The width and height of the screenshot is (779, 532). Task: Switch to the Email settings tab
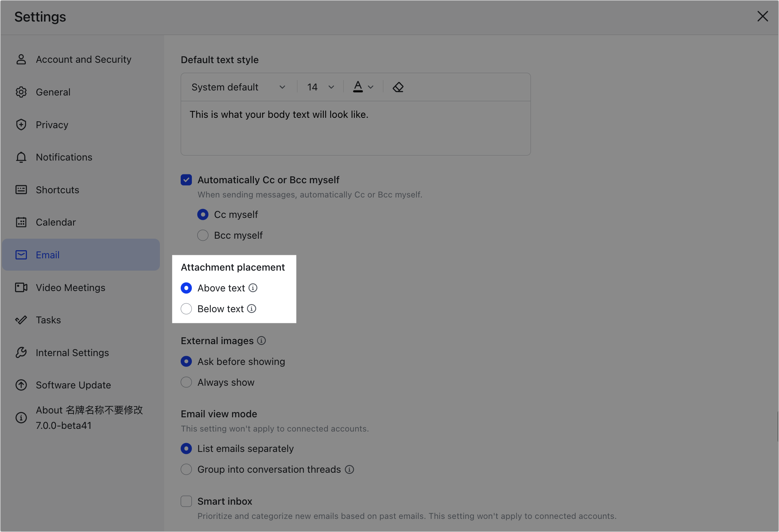pyautogui.click(x=47, y=254)
